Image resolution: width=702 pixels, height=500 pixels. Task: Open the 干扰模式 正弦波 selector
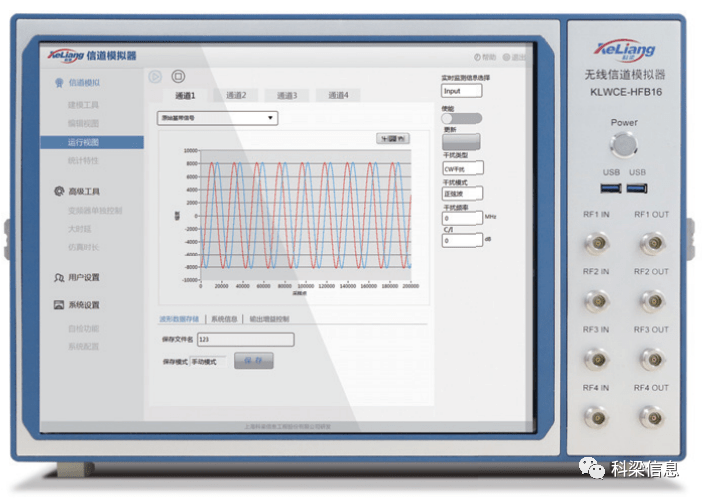[462, 193]
